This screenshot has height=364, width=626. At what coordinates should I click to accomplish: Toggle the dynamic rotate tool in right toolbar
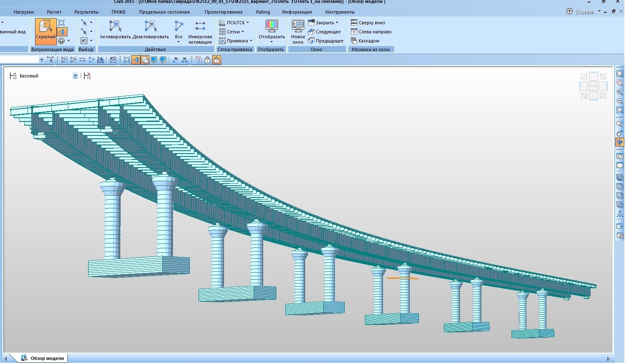point(619,142)
